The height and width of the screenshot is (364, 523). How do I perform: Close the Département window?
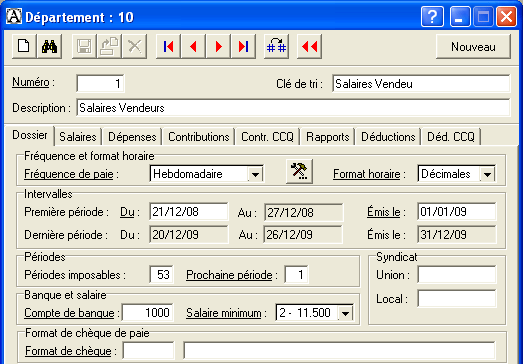[x=506, y=16]
